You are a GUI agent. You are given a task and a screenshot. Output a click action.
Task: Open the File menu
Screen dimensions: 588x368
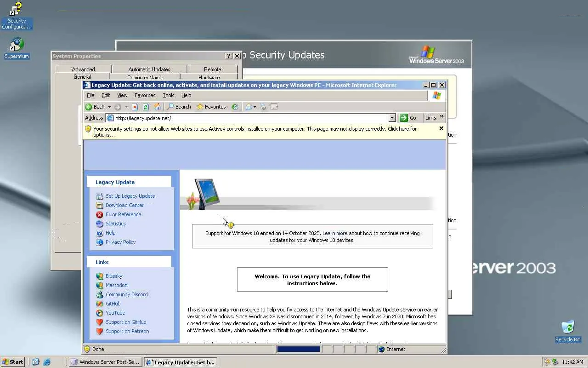(x=90, y=95)
